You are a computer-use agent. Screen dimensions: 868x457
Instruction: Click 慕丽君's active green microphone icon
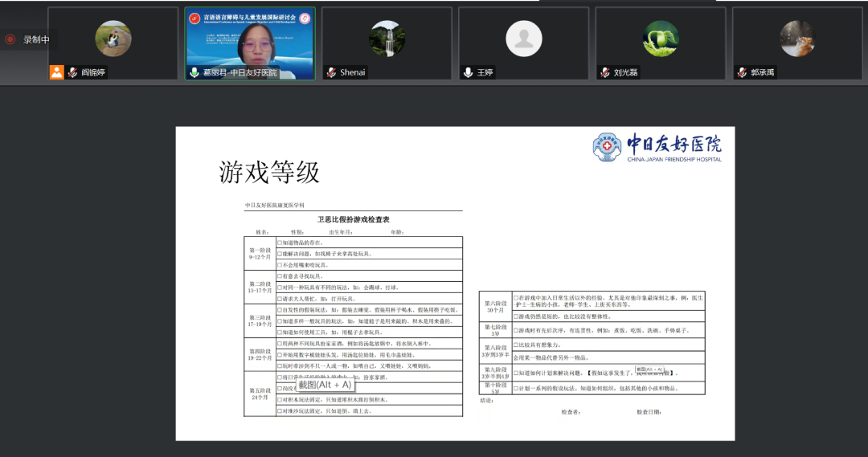point(194,72)
